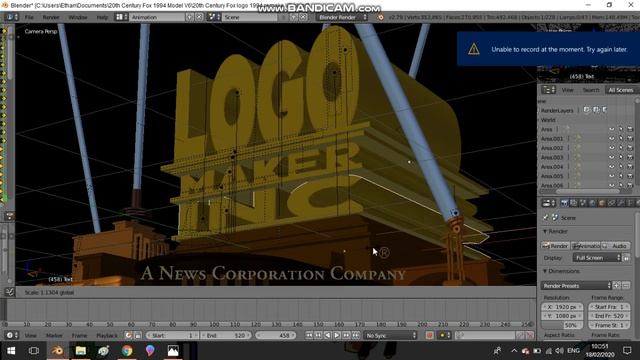Select RenderLayers in the outliner
Image resolution: width=640 pixels, height=360 pixels.
[x=557, y=111]
